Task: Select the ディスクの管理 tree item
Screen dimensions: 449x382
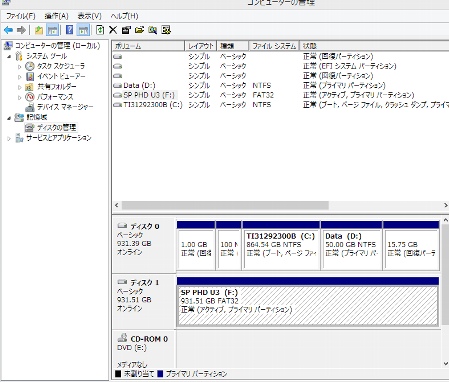Action: (56, 128)
